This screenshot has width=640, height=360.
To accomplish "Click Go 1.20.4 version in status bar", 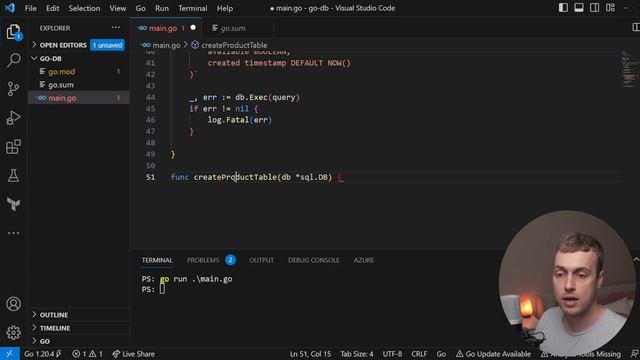I will pos(42,354).
